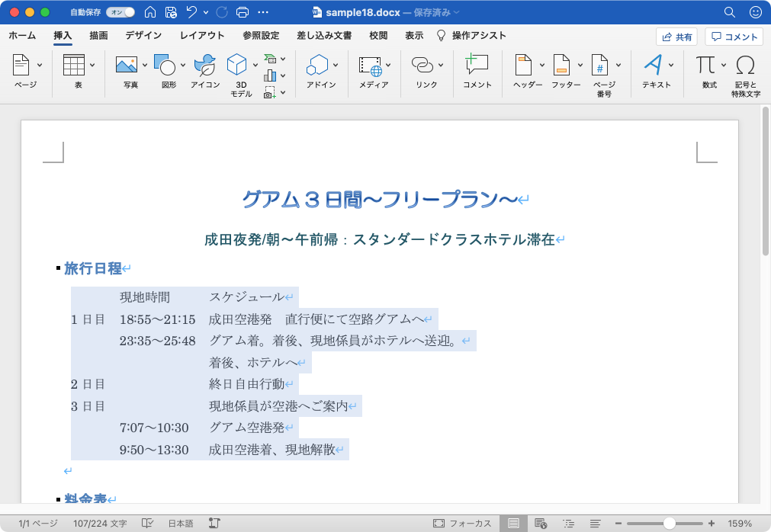
Task: Click the 写真 (Pictures) icon
Action: click(126, 66)
